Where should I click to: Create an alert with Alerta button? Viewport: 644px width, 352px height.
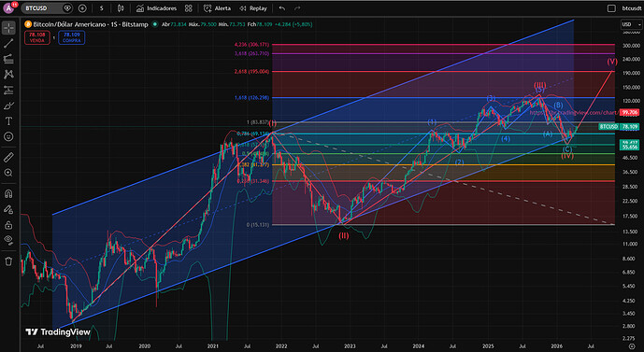coord(217,8)
